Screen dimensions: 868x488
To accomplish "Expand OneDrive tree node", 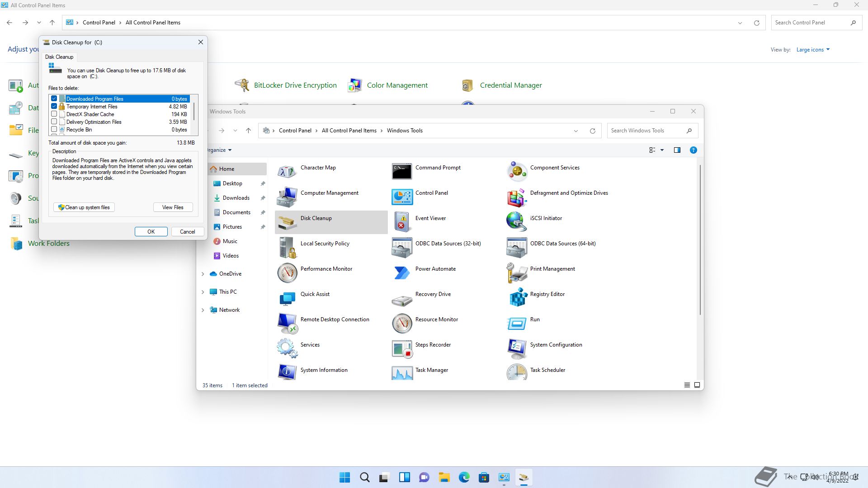I will coord(203,274).
